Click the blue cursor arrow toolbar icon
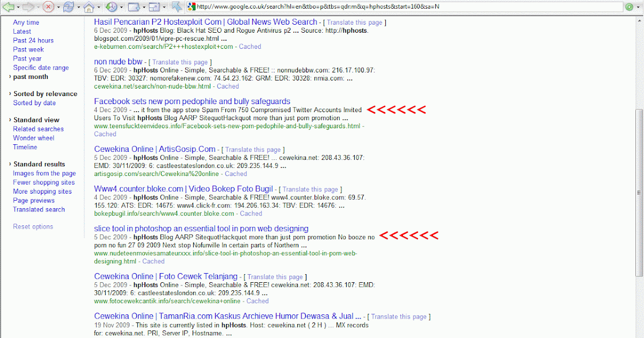644x338 pixels. pyautogui.click(x=176, y=7)
